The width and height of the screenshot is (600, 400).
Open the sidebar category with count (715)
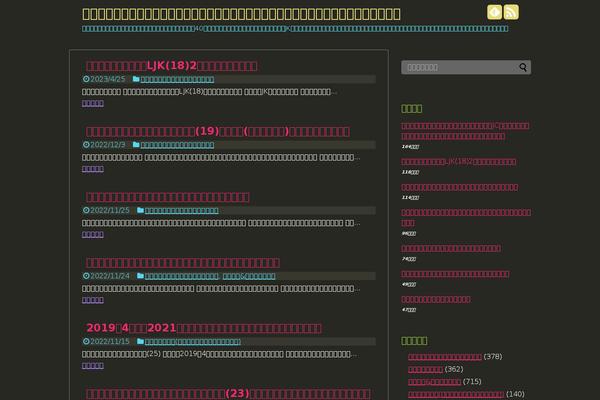[434, 382]
